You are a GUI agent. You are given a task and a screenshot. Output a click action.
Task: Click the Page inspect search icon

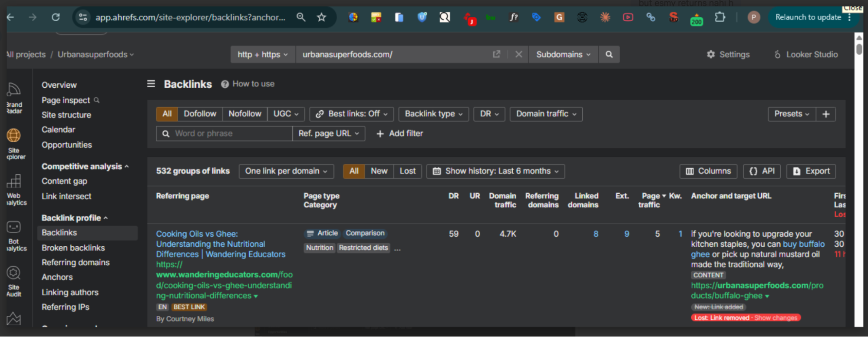97,100
